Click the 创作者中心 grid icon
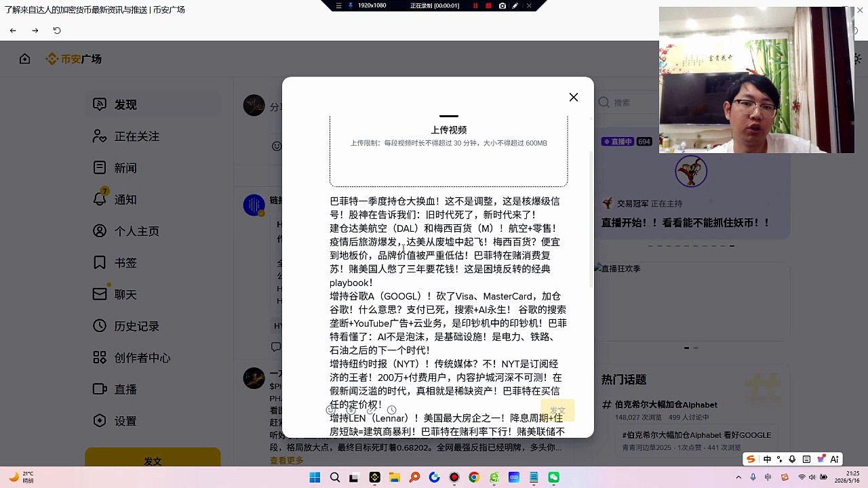 click(100, 357)
